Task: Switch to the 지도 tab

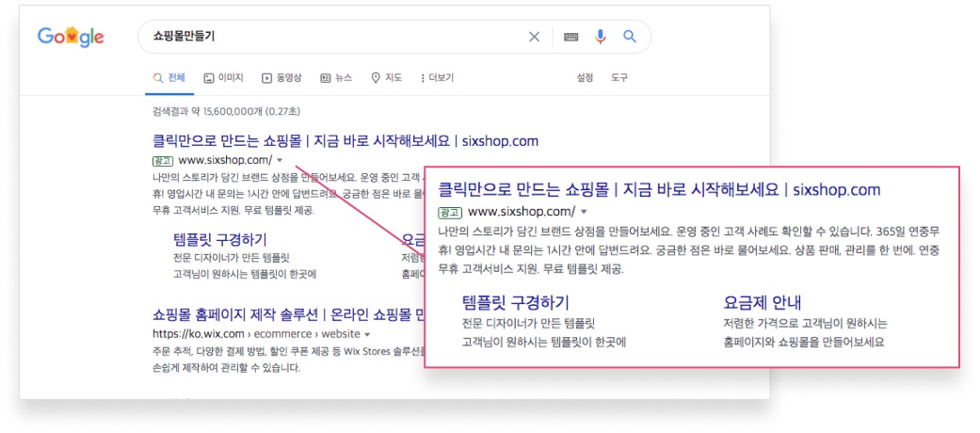Action: pyautogui.click(x=387, y=78)
